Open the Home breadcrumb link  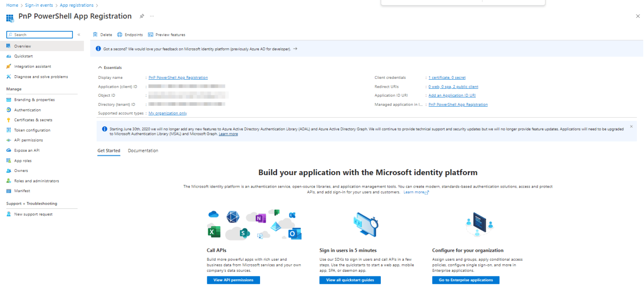coord(12,5)
